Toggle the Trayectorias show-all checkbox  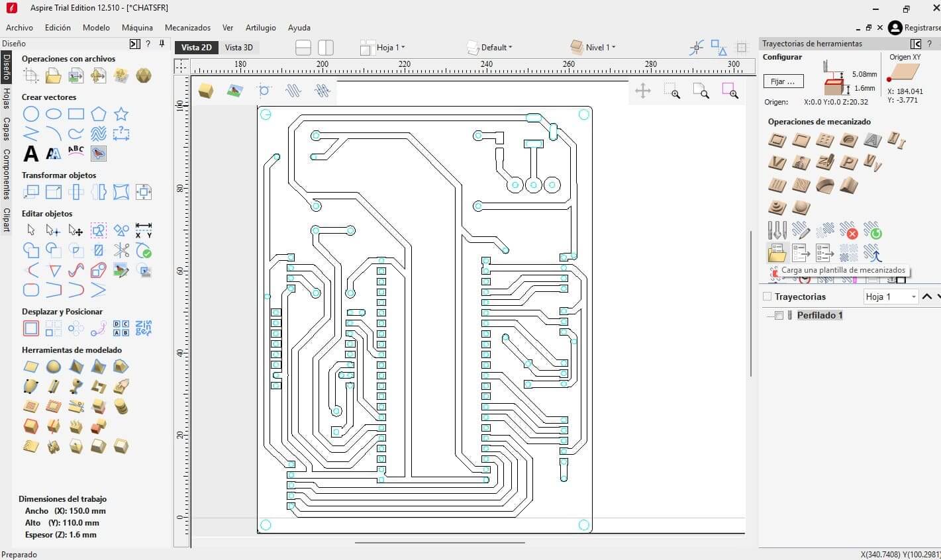[x=768, y=297]
